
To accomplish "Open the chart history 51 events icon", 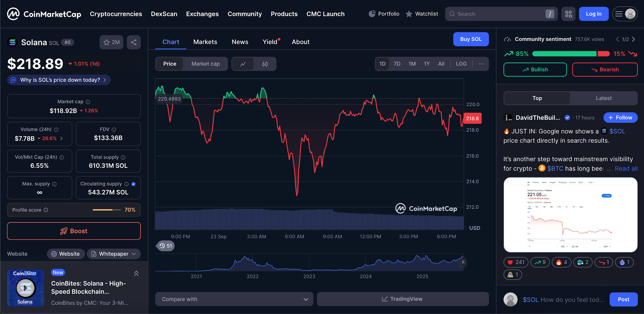I will (165, 246).
